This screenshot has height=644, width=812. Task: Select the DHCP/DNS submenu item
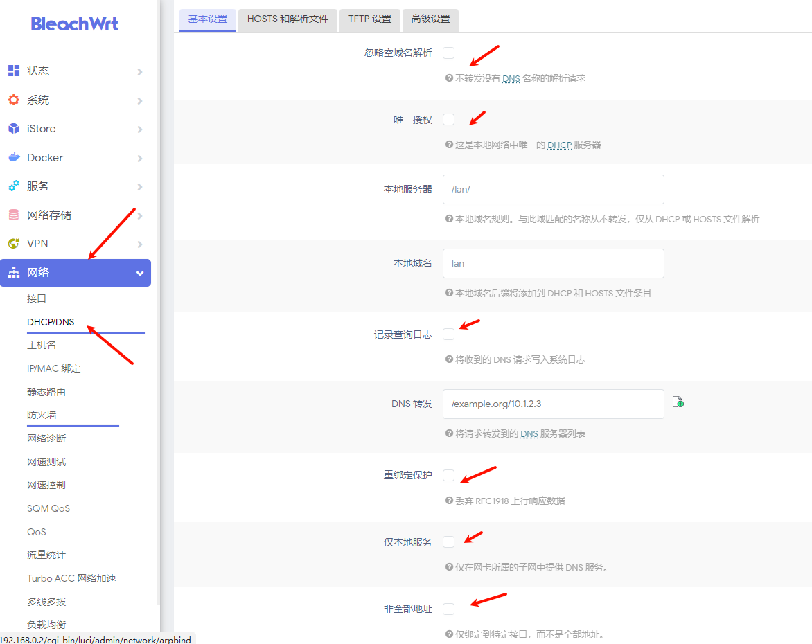51,322
